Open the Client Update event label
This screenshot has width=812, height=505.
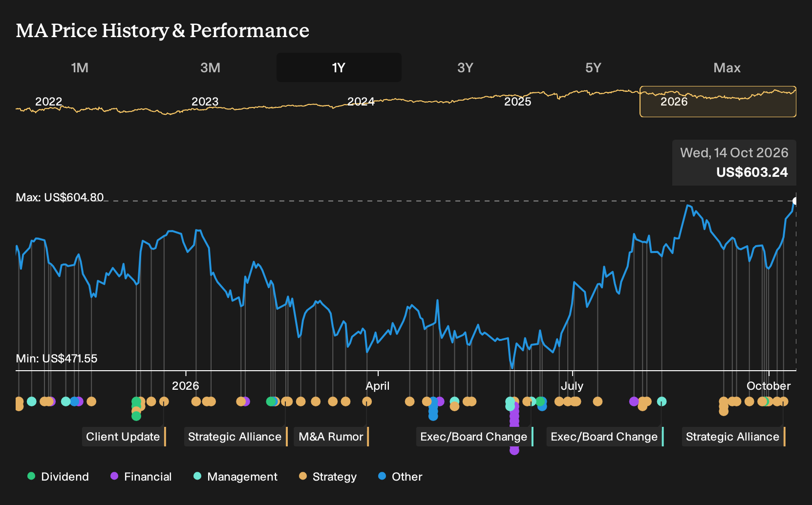coord(124,437)
